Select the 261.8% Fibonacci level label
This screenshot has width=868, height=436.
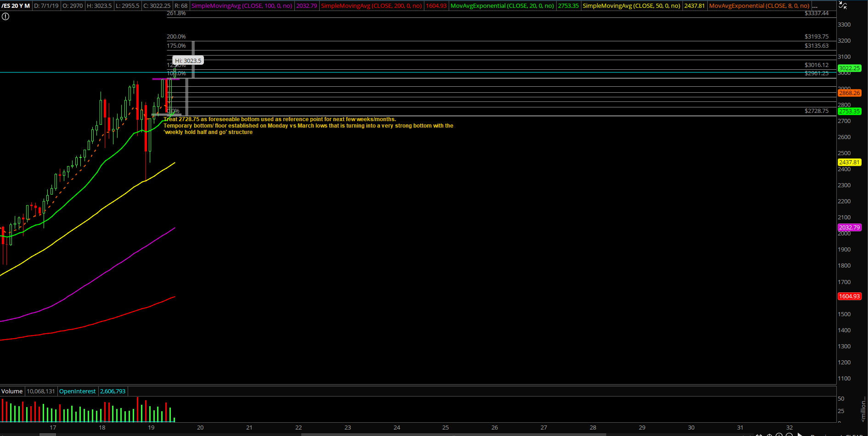(x=176, y=14)
